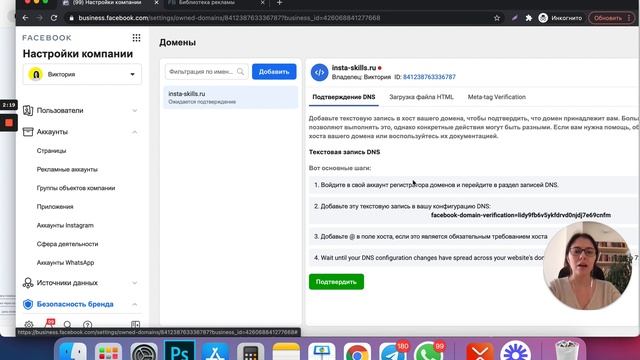Open Keynote from the dock
The height and width of the screenshot is (360, 640).
pos(322,351)
